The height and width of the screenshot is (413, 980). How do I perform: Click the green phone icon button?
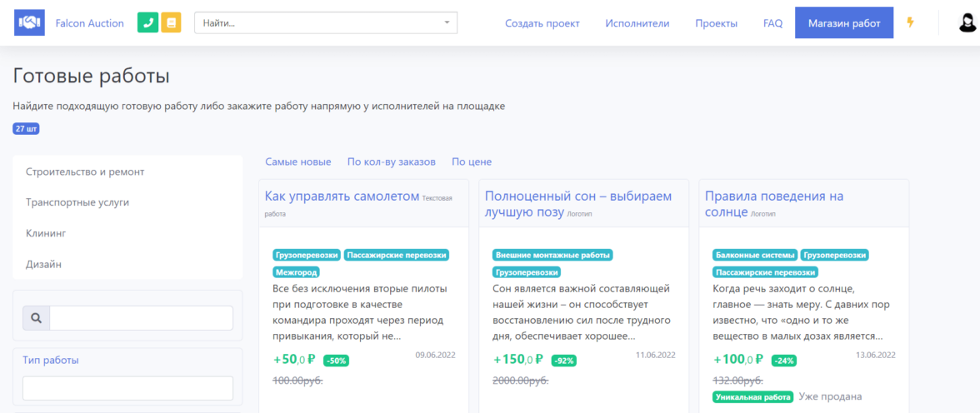tap(147, 22)
